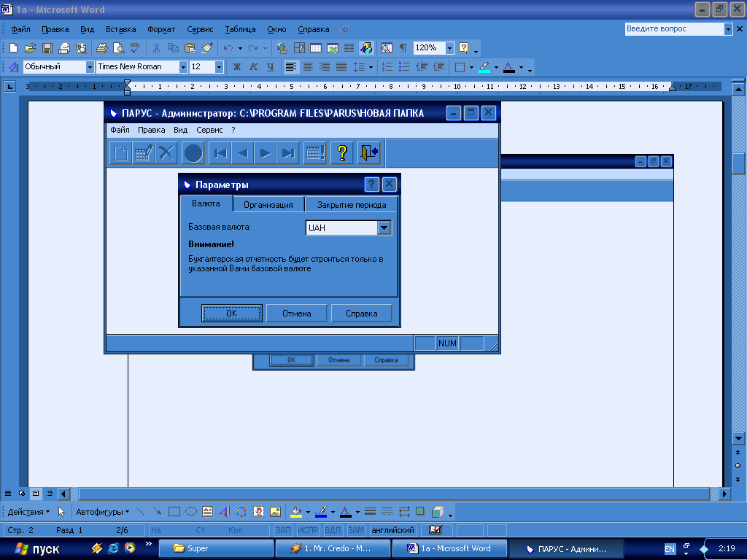Click the 'Введите вопрос' help input field
Viewport: 747px width, 560px height.
point(674,28)
